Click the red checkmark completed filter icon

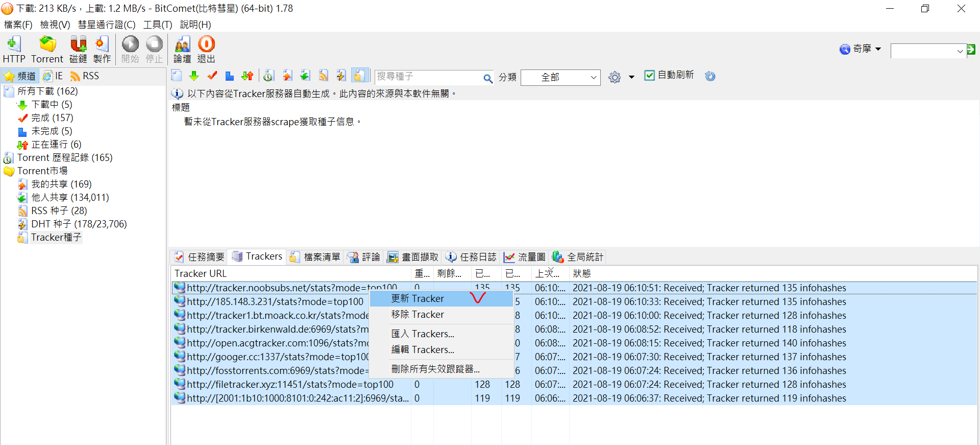[x=212, y=76]
